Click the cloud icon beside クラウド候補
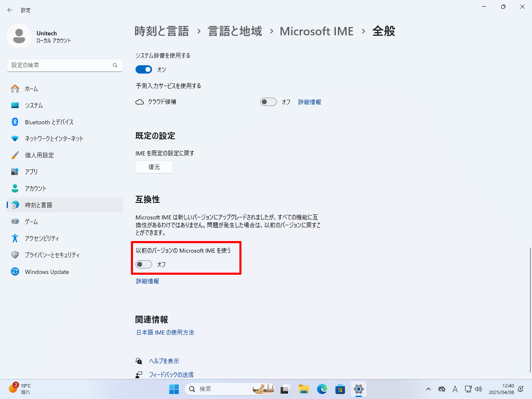The height and width of the screenshot is (399, 532). click(140, 102)
